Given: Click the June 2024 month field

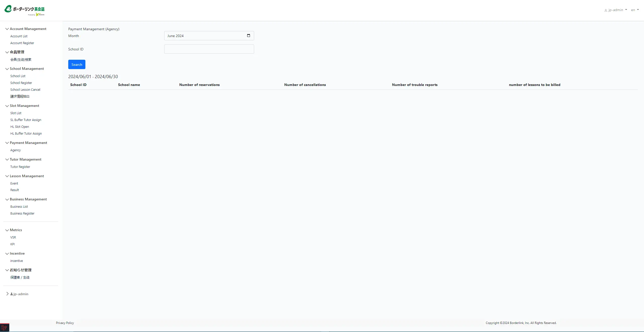Looking at the screenshot, I should 204,36.
